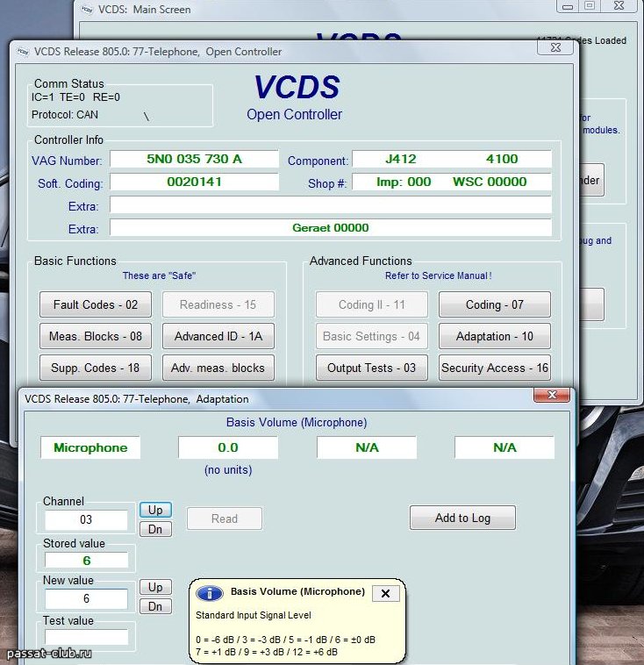Viewport: 644px width, 665px height.
Task: Click VAG Number field 5N0 035 730 A
Action: [x=194, y=159]
